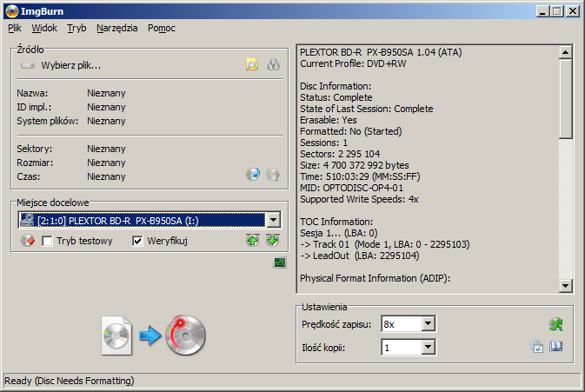
Task: Load the tray with the green down arrow
Action: (273, 241)
